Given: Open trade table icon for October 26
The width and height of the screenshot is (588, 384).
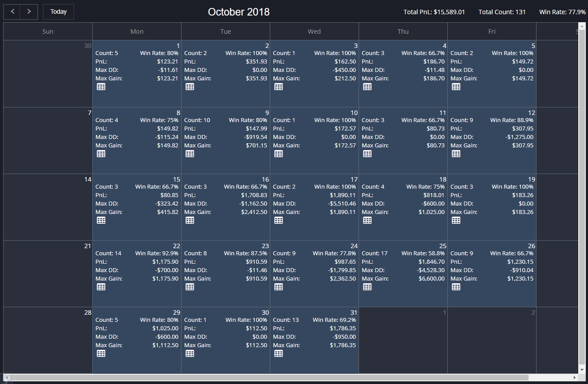Looking at the screenshot, I should coord(456,287).
